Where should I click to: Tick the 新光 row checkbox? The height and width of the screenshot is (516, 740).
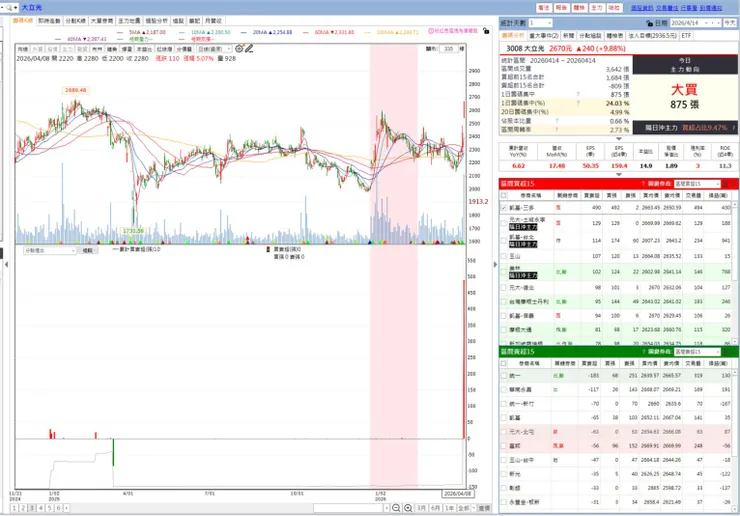click(504, 474)
